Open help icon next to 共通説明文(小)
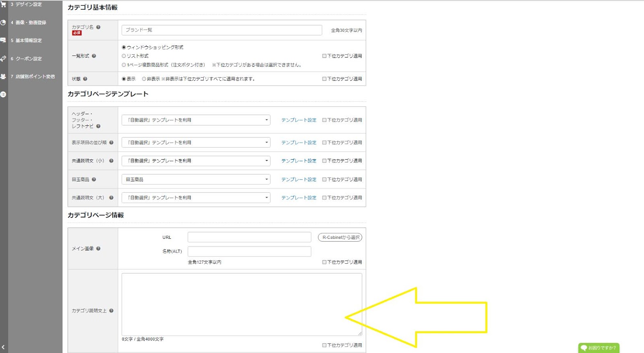This screenshot has height=353, width=644. tap(111, 161)
